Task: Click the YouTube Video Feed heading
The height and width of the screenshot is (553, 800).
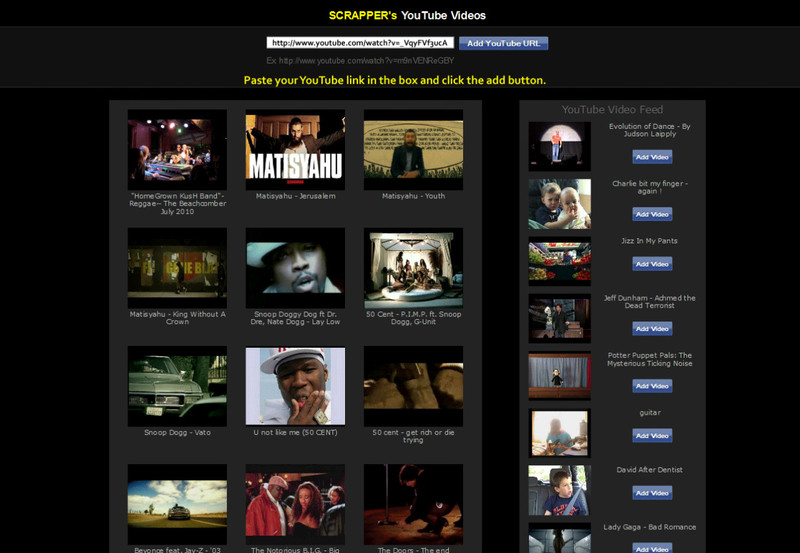Action: click(x=612, y=109)
